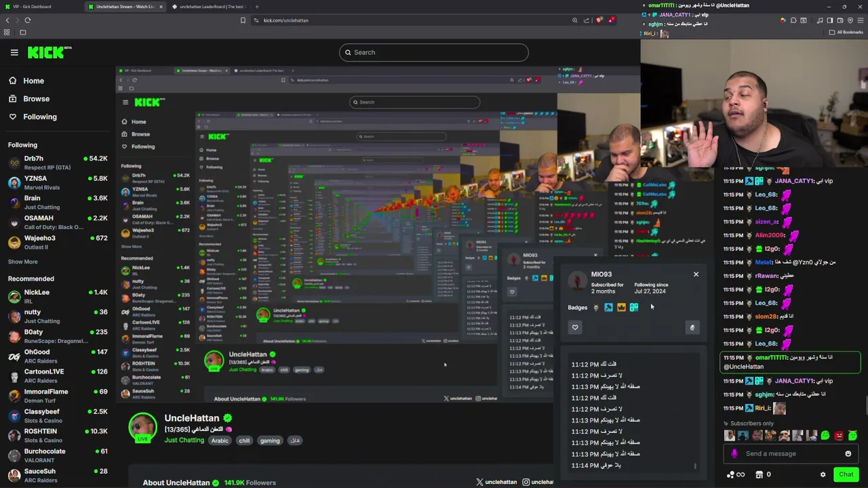Image resolution: width=868 pixels, height=488 pixels.
Task: Open UncleHattan Instagram profile link
Action: coord(538,483)
